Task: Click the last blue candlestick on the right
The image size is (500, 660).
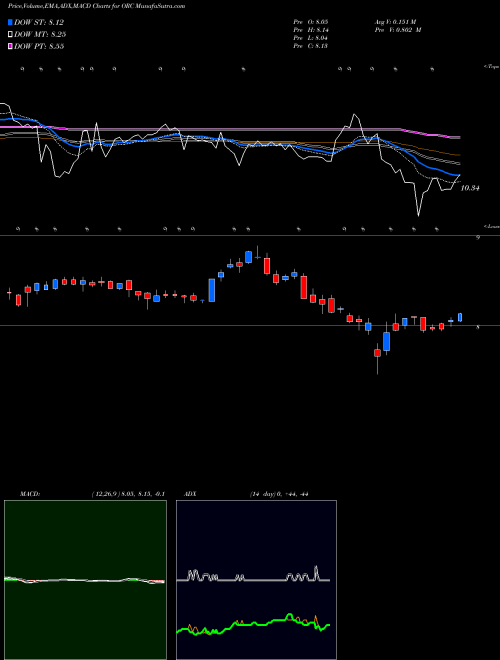Action: (x=460, y=317)
